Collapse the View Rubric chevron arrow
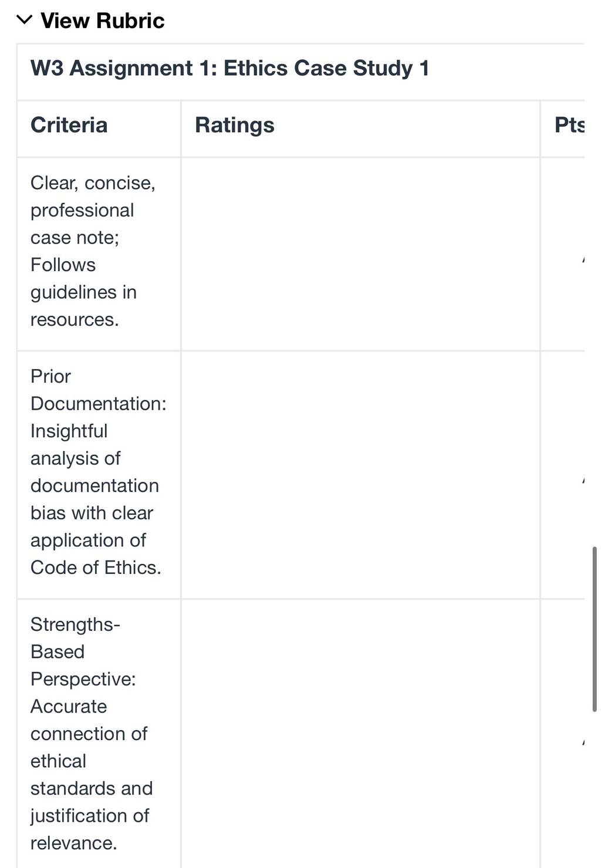 [24, 20]
